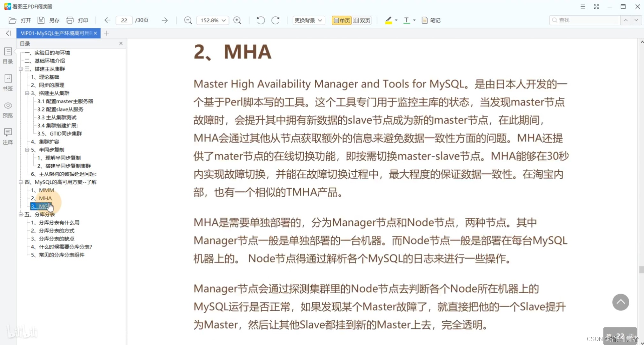Image resolution: width=644 pixels, height=345 pixels.
Task: Open 1、分库分表有什么用 outline entry
Action: (55, 222)
